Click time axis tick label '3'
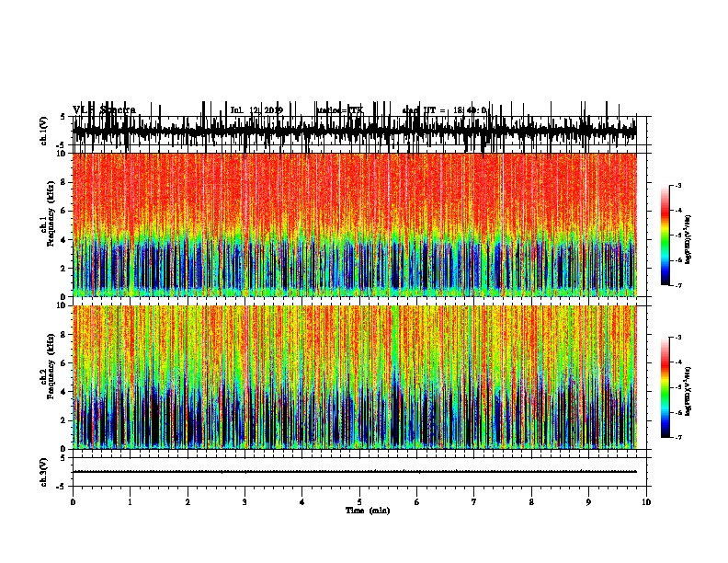728x563 pixels. (x=245, y=502)
